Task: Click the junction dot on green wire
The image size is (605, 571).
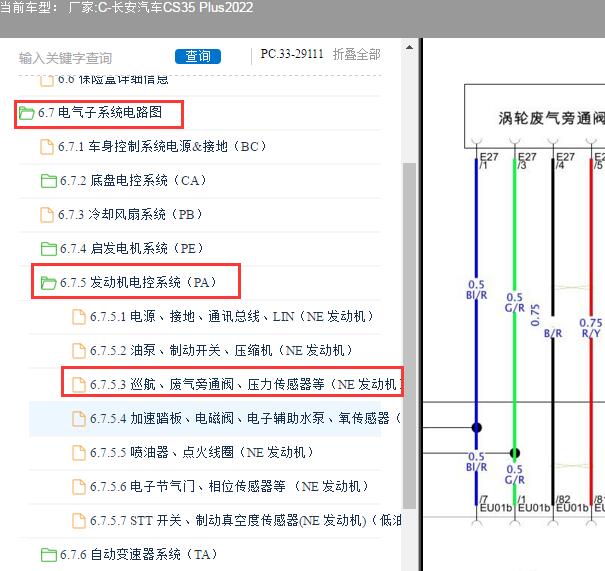Action: click(x=515, y=453)
